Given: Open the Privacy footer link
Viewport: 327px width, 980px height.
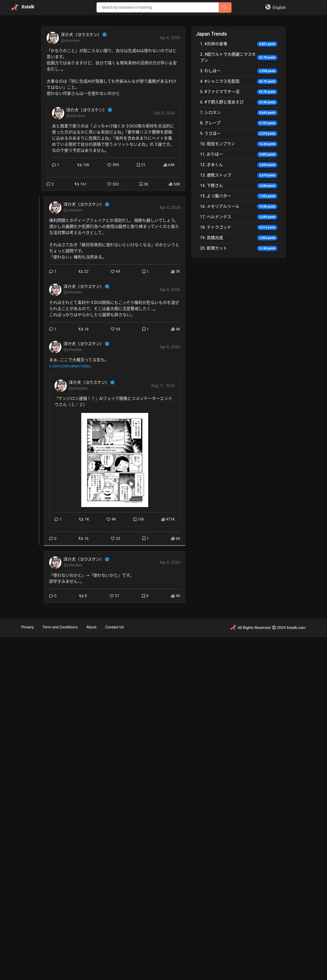Looking at the screenshot, I should click(x=28, y=627).
